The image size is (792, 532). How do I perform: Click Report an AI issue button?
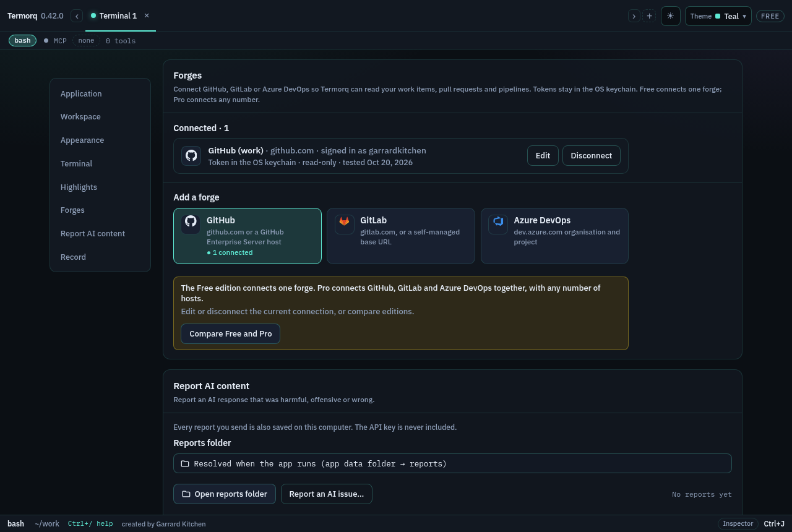click(x=327, y=494)
